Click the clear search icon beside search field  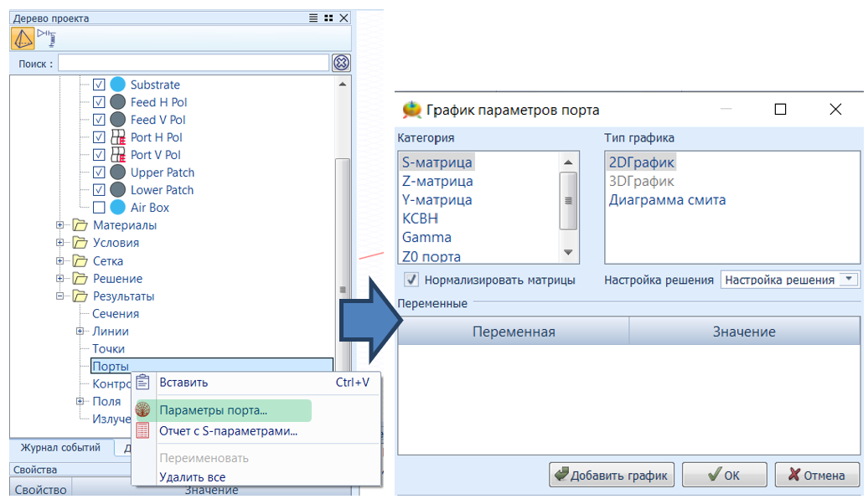click(341, 63)
